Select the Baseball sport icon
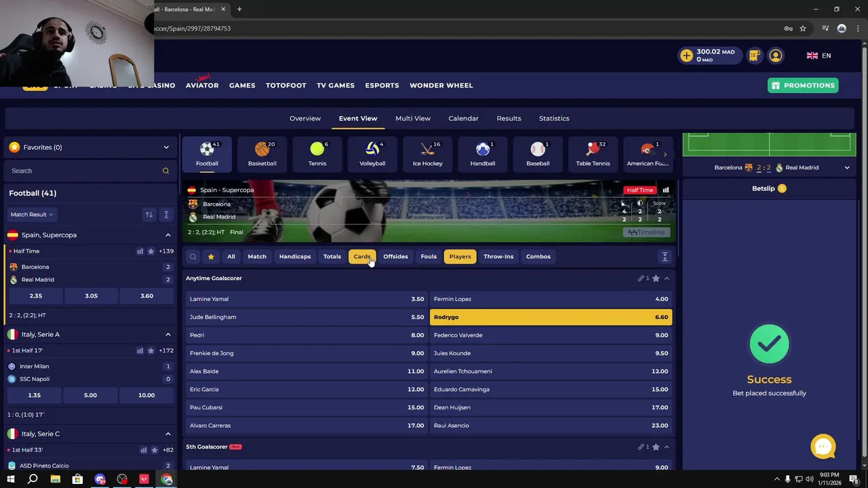Viewport: 868px width, 488px height. tap(538, 154)
